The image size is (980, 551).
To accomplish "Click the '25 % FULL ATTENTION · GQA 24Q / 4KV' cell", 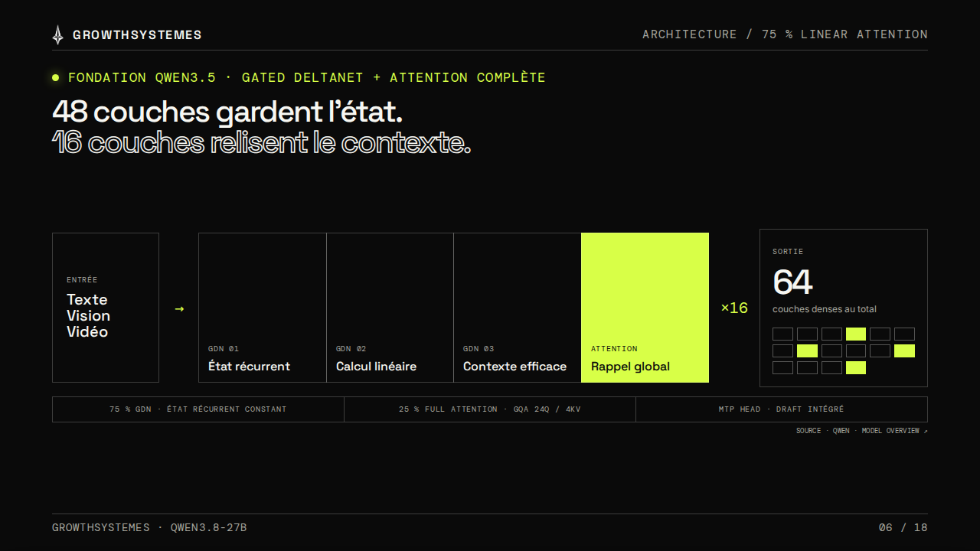I will [x=490, y=409].
